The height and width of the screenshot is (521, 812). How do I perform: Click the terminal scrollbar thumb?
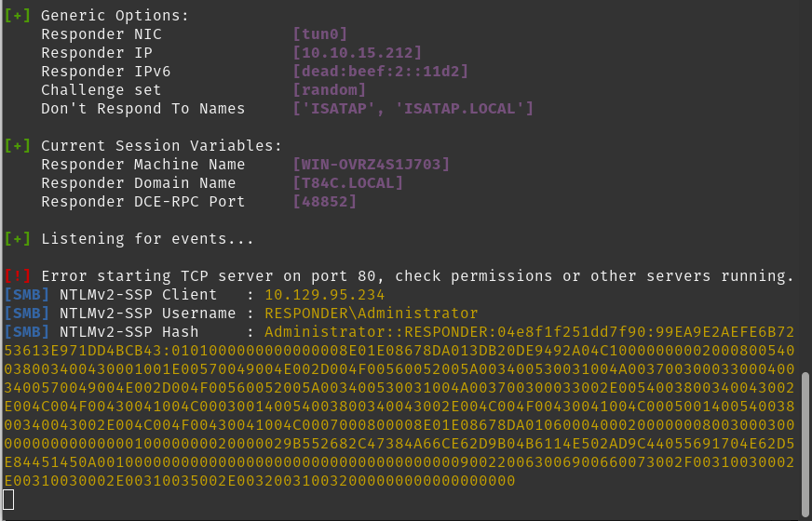click(806, 435)
